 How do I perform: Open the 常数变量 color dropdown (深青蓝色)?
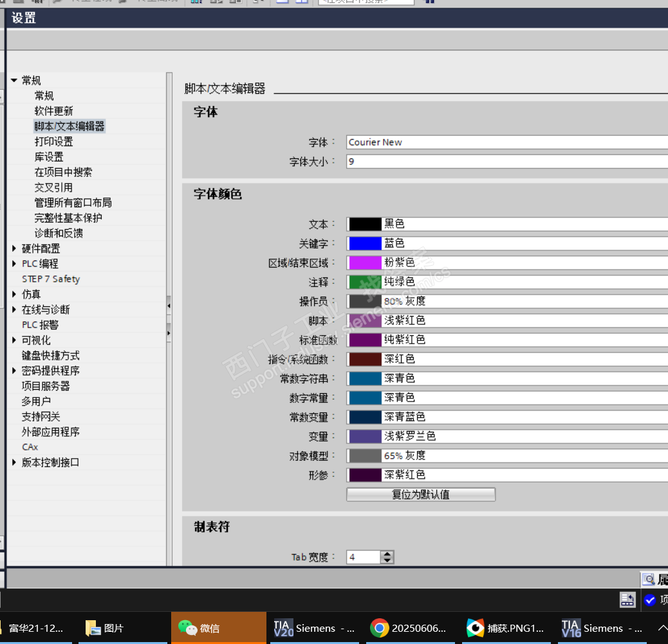pos(507,416)
